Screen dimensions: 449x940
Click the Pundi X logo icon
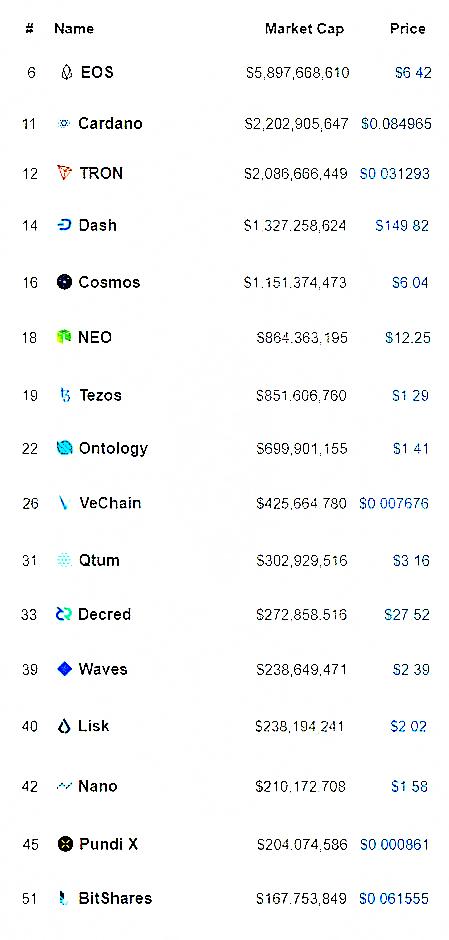[x=65, y=844]
